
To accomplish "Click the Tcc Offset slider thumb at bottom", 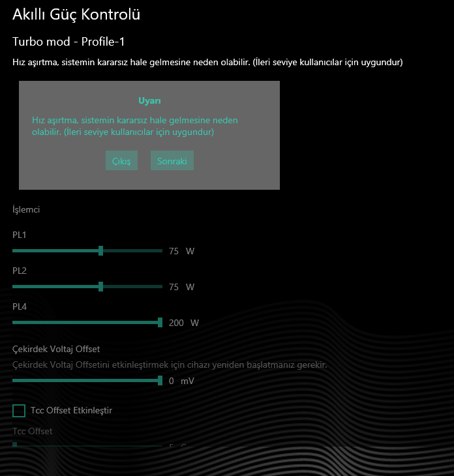I will point(14,445).
